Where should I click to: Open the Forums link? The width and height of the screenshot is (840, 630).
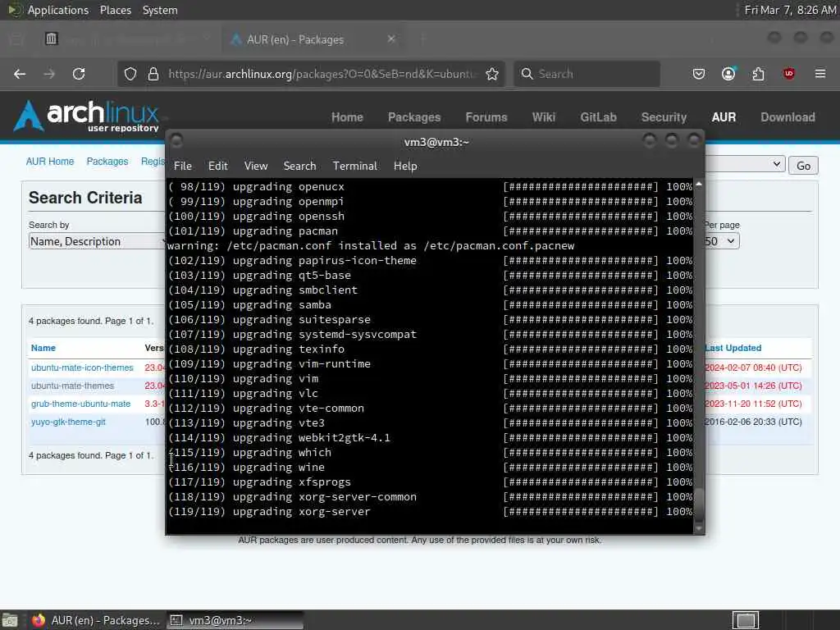(x=486, y=117)
